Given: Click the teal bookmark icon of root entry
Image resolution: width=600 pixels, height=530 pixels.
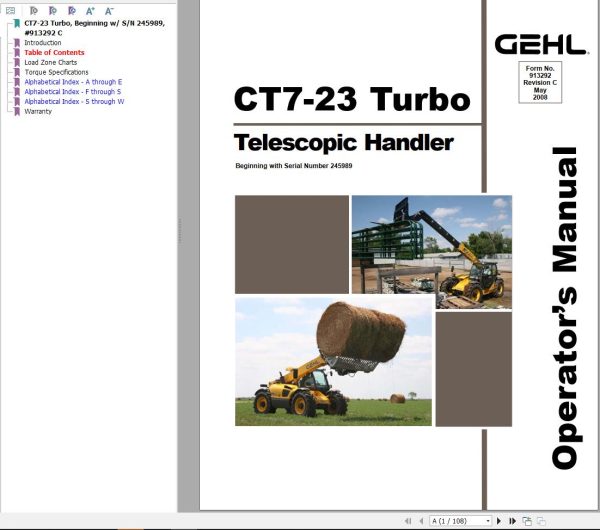Looking at the screenshot, I should (x=17, y=23).
